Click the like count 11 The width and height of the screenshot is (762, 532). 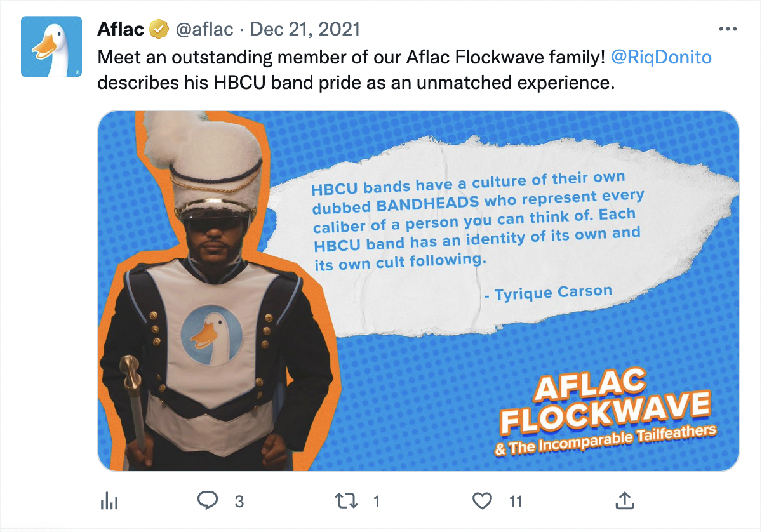pyautogui.click(x=516, y=502)
